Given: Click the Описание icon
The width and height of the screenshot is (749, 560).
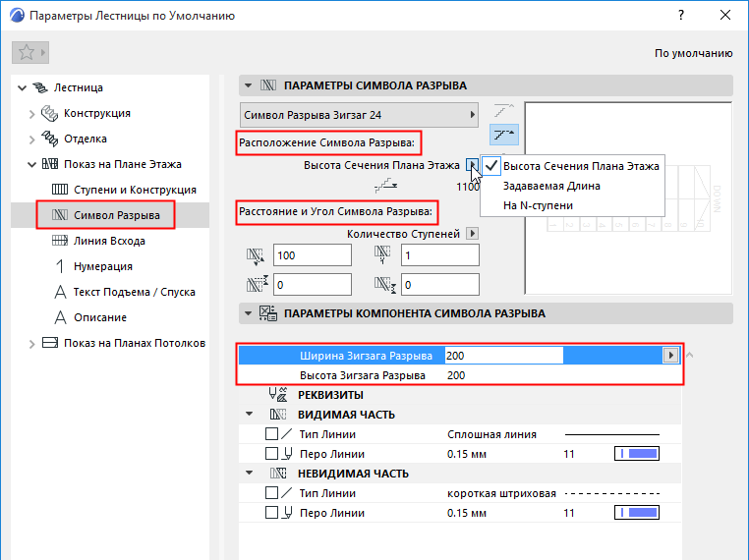Looking at the screenshot, I should (x=60, y=317).
